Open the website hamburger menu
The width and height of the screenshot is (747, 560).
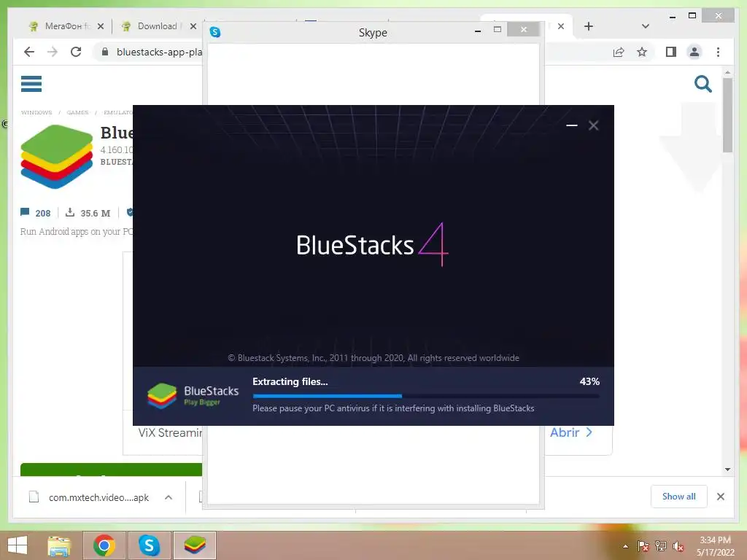[31, 84]
